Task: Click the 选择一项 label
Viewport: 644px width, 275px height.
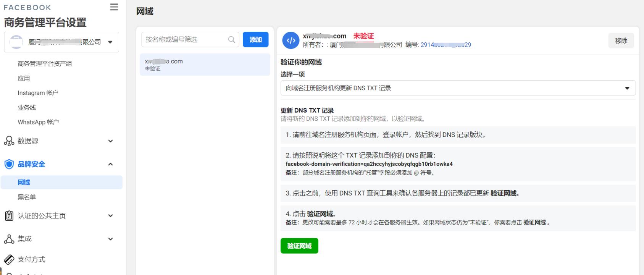Action: (x=293, y=74)
